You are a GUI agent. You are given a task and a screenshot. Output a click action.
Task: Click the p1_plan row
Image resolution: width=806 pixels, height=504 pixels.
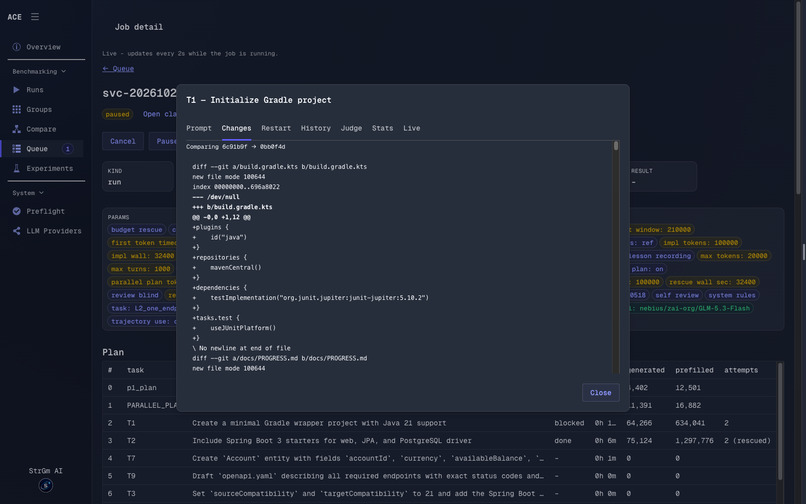pos(439,387)
